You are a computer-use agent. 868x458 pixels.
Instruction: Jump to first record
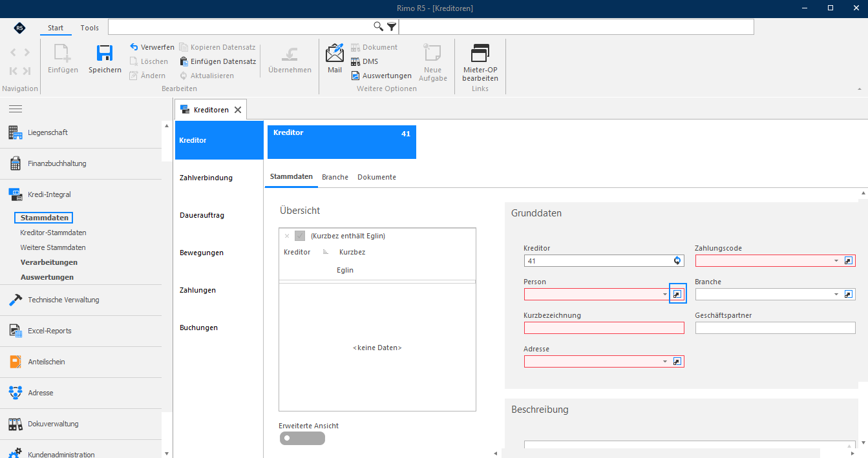13,71
